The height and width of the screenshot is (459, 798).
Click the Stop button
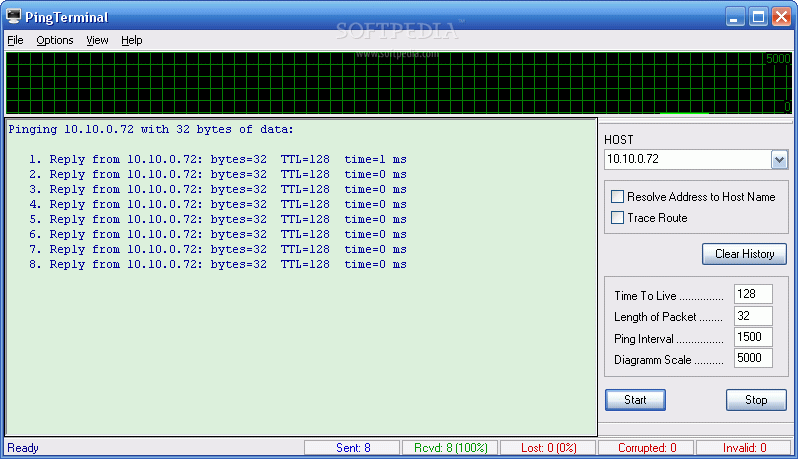[x=756, y=400]
